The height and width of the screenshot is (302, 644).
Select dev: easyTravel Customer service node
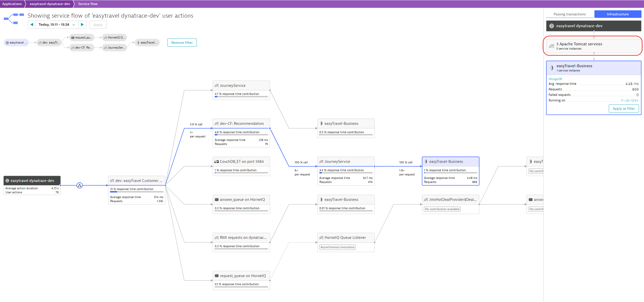point(137,190)
